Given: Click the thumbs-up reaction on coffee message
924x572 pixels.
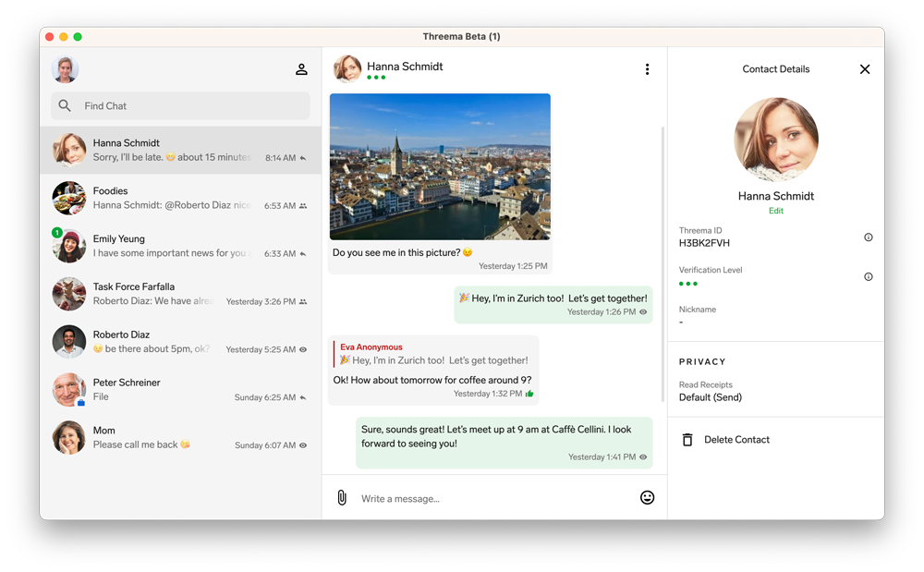Looking at the screenshot, I should 529,394.
